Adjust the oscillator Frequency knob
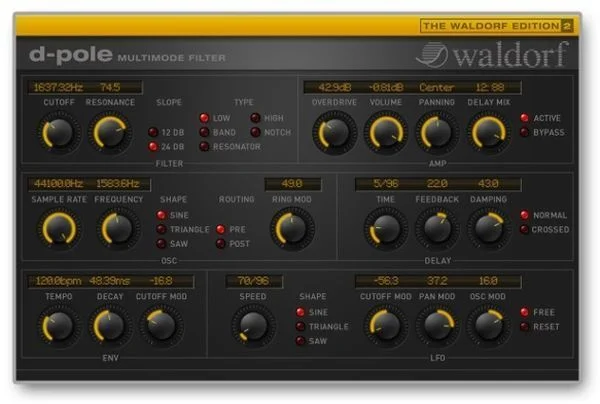Screen dimensions: 600x404 [118, 229]
